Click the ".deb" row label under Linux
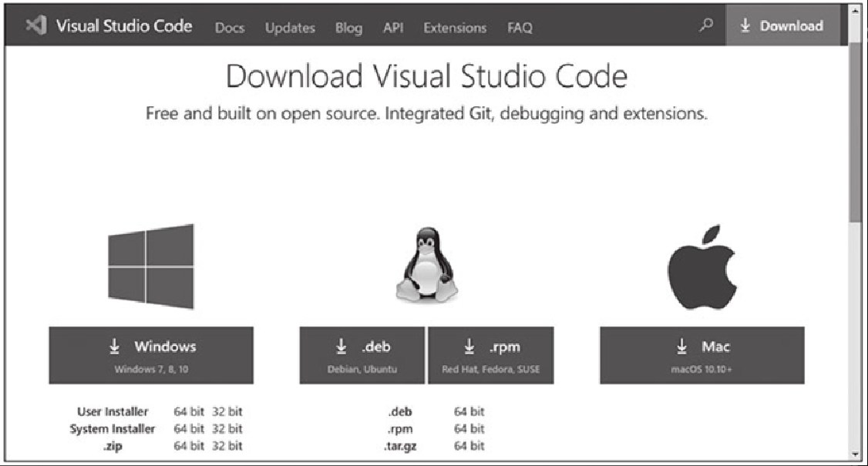The height and width of the screenshot is (466, 868). (400, 411)
